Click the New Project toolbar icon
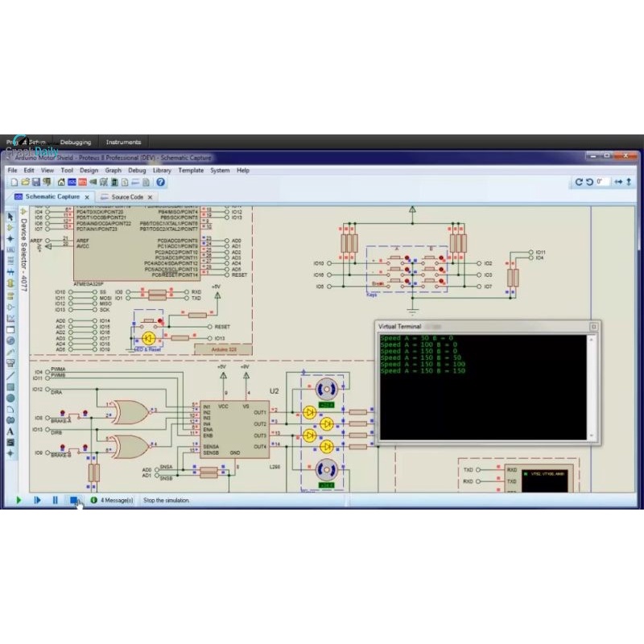 (14, 183)
